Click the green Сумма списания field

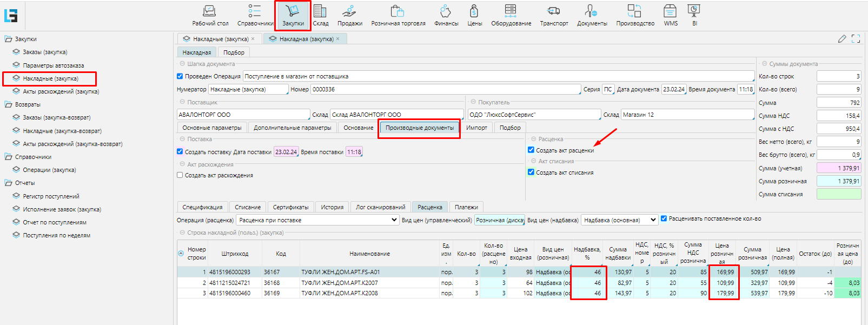tap(838, 194)
